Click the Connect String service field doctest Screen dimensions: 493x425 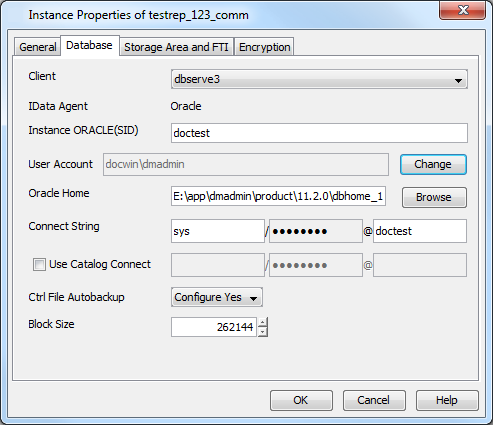pyautogui.click(x=420, y=231)
